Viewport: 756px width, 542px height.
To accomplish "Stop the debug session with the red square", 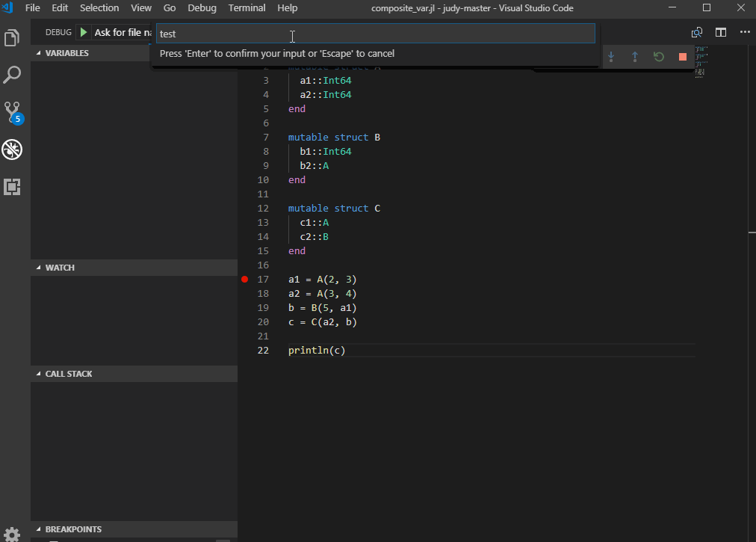I will pyautogui.click(x=682, y=57).
